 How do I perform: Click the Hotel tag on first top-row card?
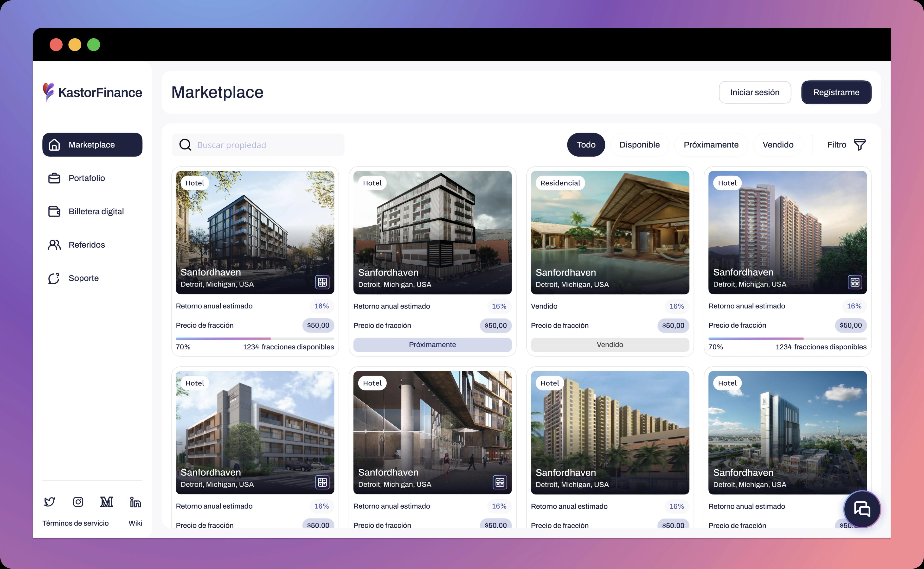195,183
